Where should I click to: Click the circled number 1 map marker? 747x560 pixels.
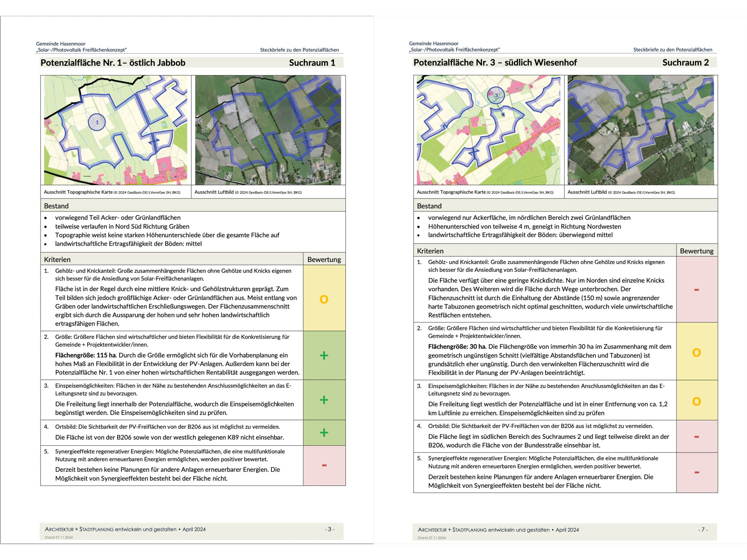97,122
